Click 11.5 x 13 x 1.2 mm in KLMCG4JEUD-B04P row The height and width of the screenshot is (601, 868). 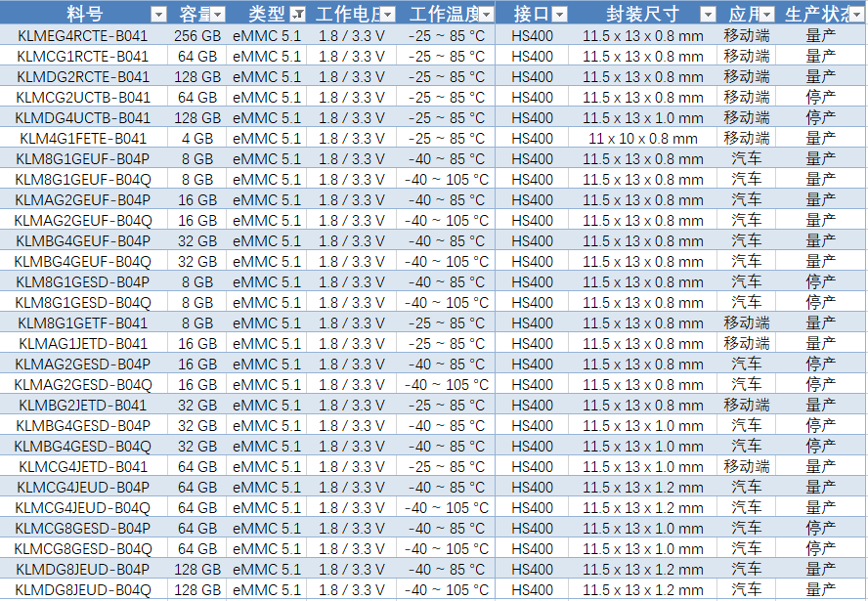coord(643,487)
